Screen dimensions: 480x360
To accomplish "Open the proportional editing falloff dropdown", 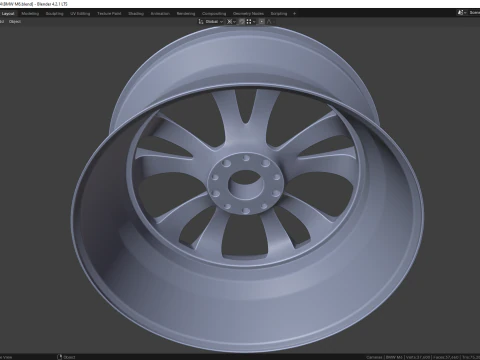I will (x=270, y=22).
